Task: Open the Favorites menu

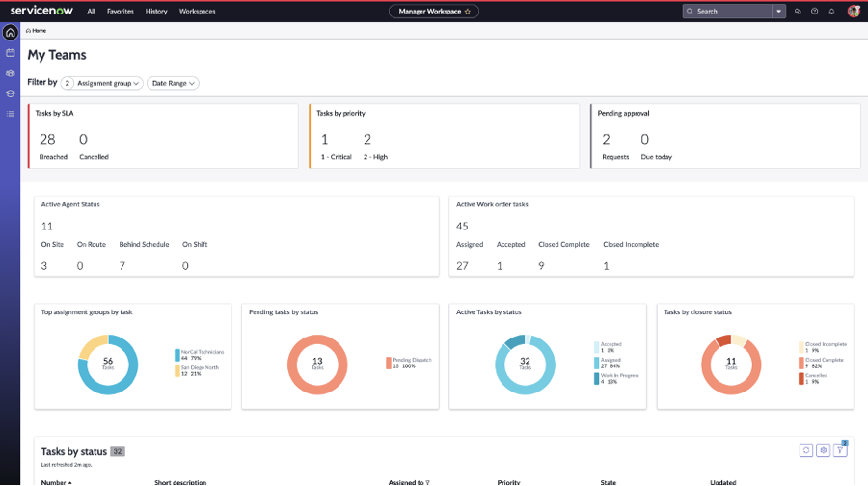Action: coord(121,11)
